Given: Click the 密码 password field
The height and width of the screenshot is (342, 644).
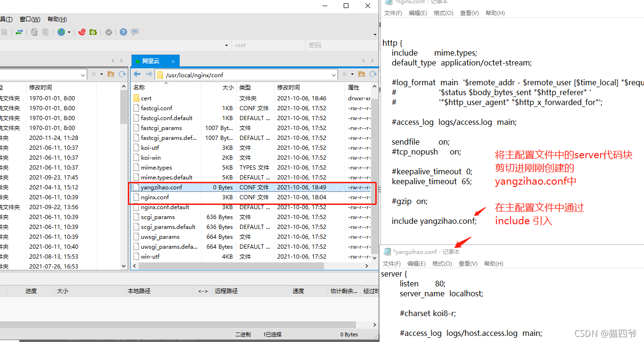Looking at the screenshot, I should point(341,45).
